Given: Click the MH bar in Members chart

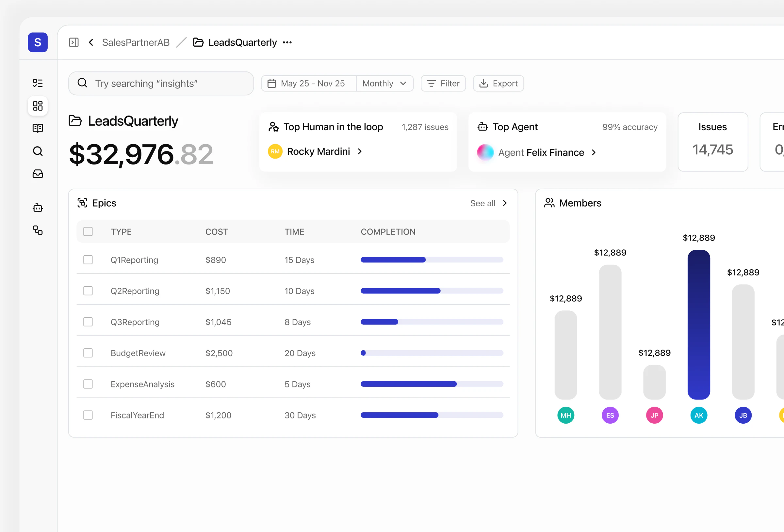Looking at the screenshot, I should tap(566, 355).
